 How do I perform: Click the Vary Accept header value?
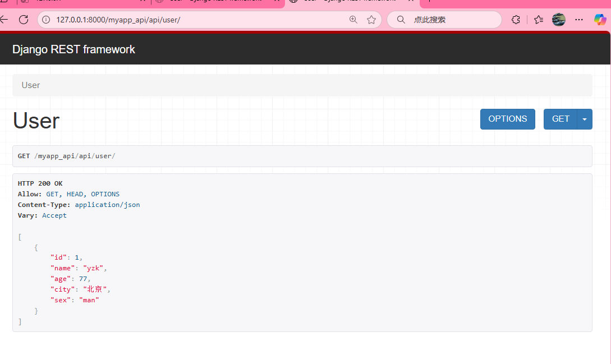(54, 215)
